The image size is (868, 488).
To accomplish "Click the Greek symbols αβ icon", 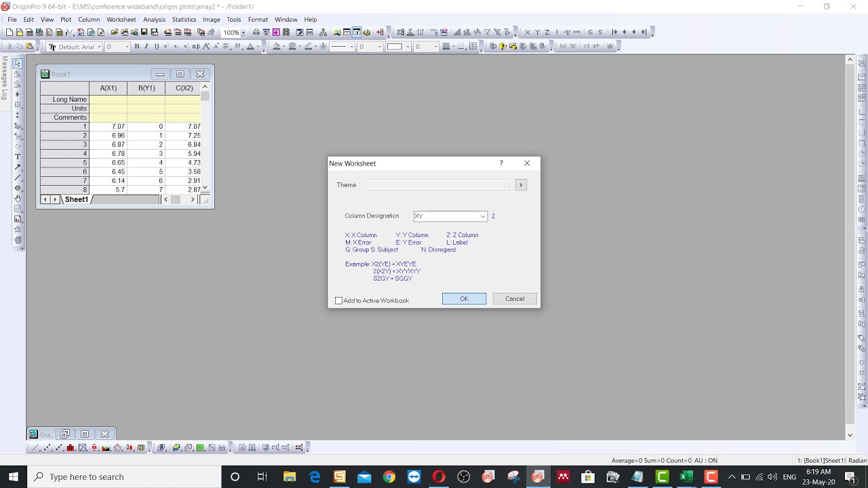I will pos(196,46).
